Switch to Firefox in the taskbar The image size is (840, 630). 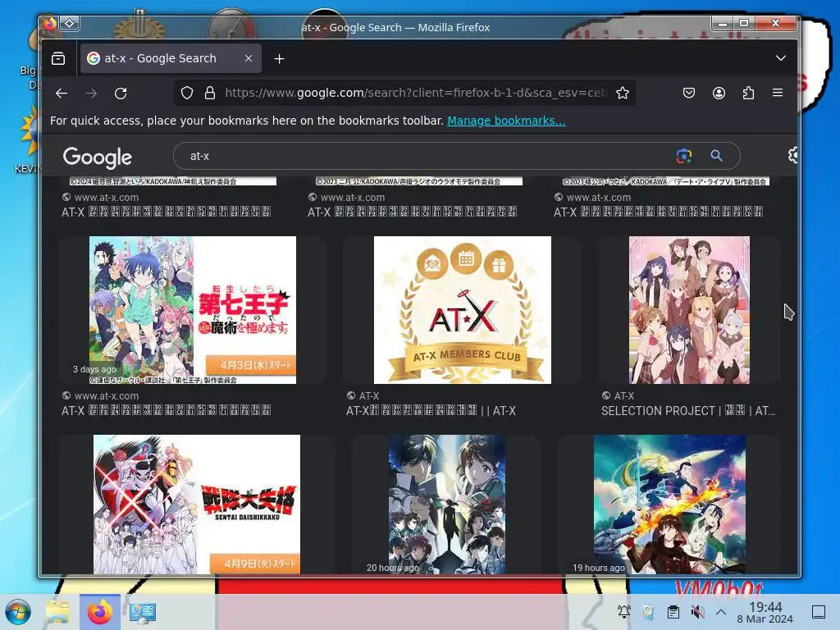[x=100, y=612]
